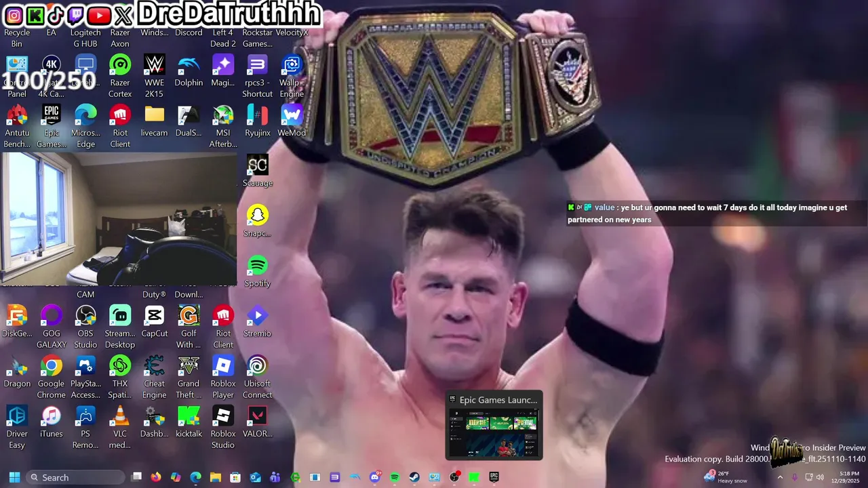Open the Driver Easy desktop shortcut

tap(17, 427)
